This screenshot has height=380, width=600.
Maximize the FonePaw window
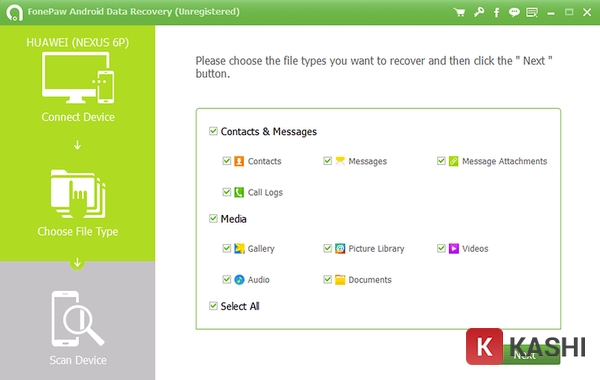click(x=569, y=12)
